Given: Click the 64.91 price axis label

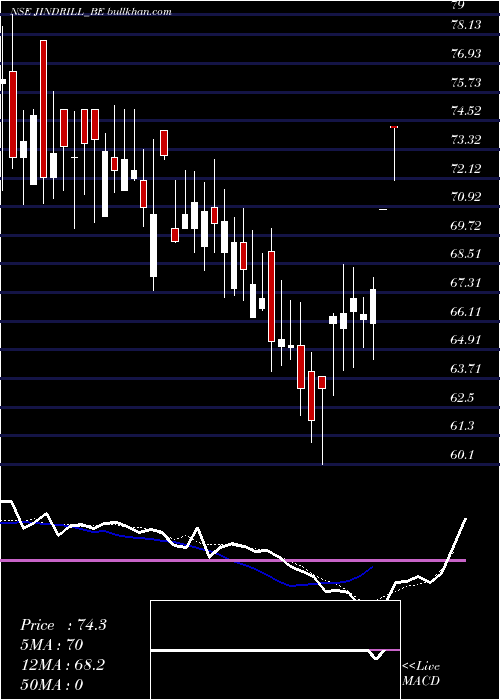Looking at the screenshot, I should [466, 340].
